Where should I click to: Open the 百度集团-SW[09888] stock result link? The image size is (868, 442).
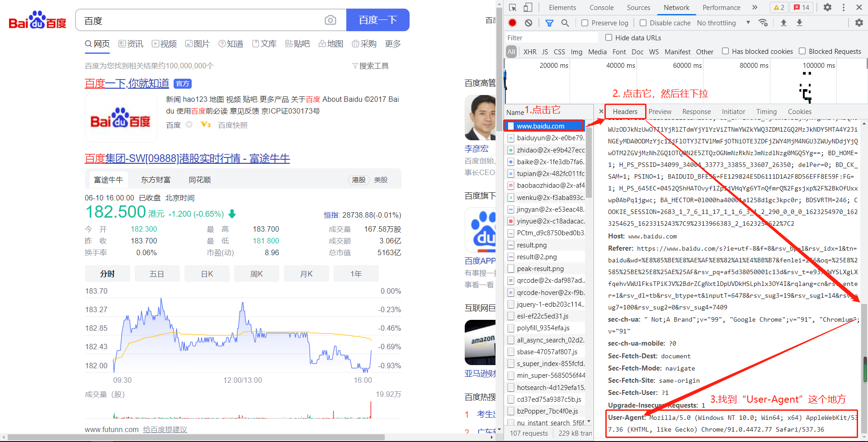(187, 158)
